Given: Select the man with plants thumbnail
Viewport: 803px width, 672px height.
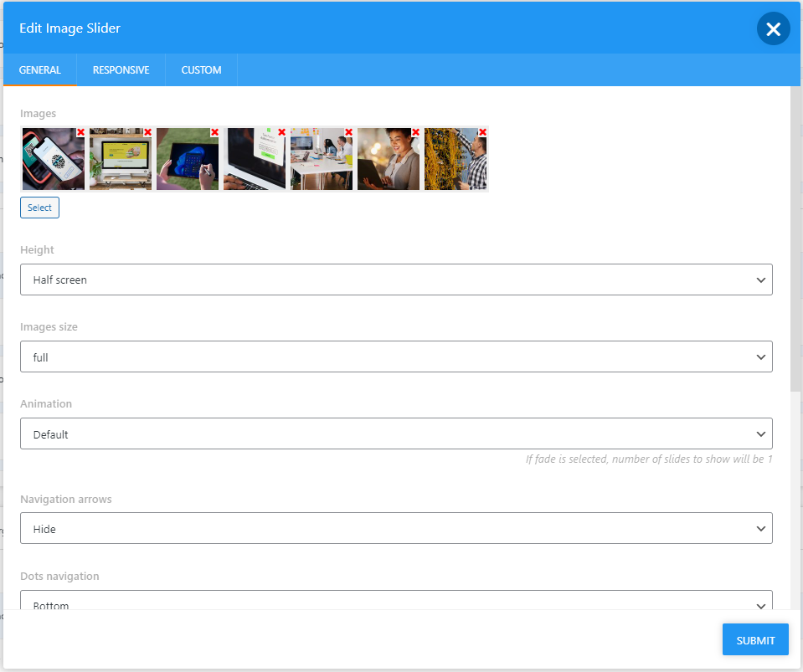Looking at the screenshot, I should [x=456, y=159].
